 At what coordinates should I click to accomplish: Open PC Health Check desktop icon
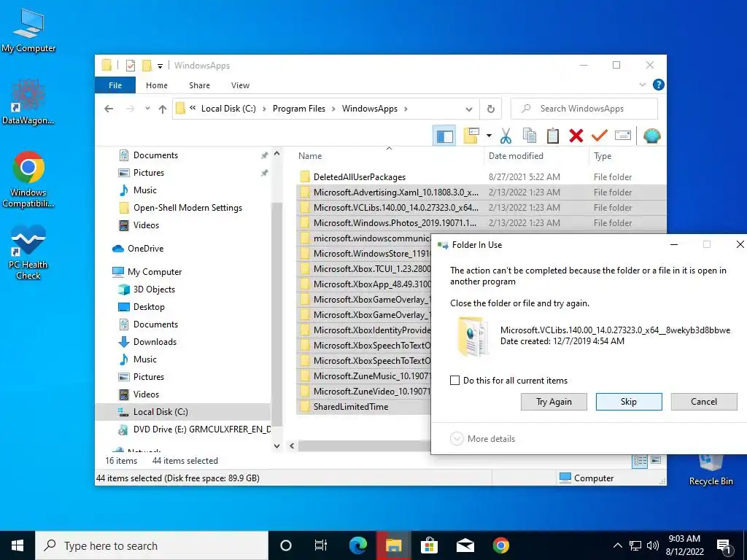[28, 252]
